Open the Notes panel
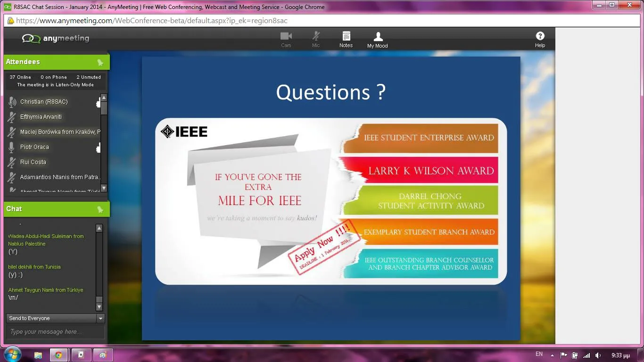Image resolution: width=644 pixels, height=362 pixels. [x=346, y=40]
